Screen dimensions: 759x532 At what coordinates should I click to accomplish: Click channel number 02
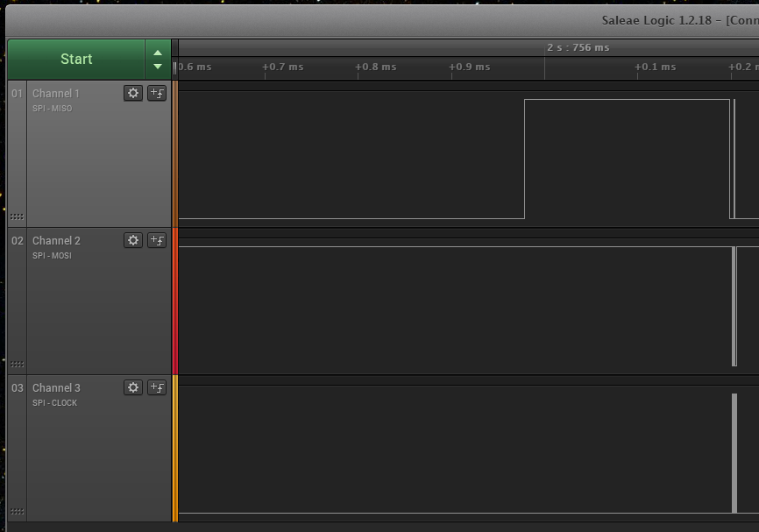[x=17, y=241]
